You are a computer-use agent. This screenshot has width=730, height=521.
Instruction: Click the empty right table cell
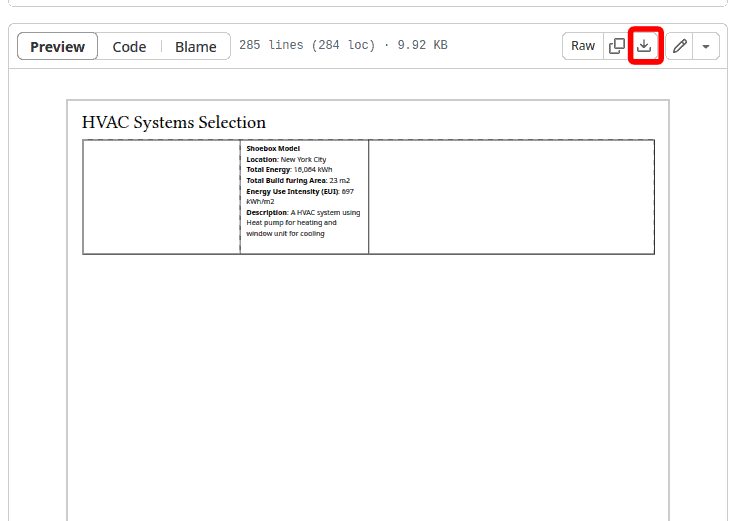(510, 196)
